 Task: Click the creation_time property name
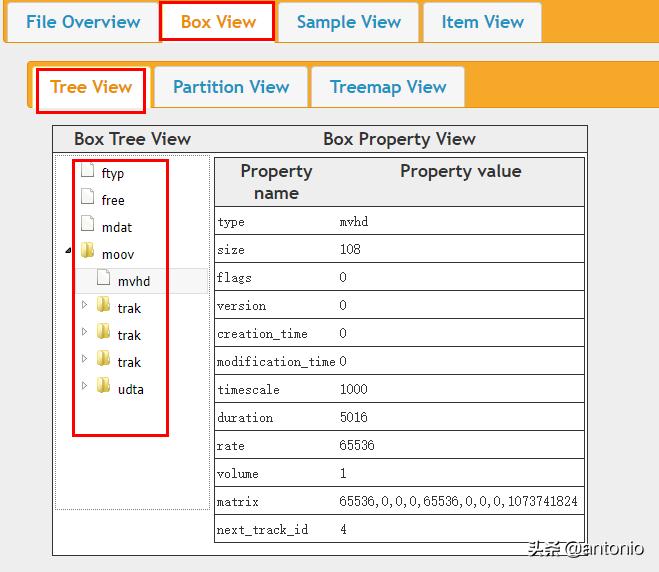point(262,334)
